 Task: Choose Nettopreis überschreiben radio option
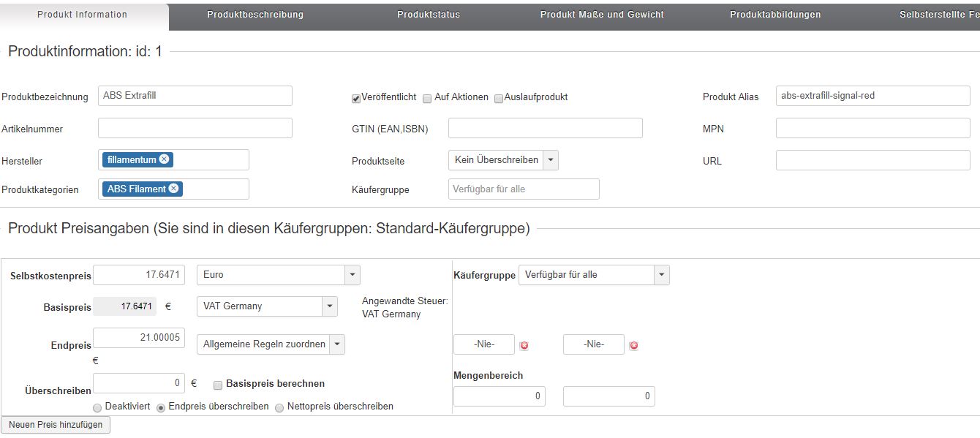[279, 407]
